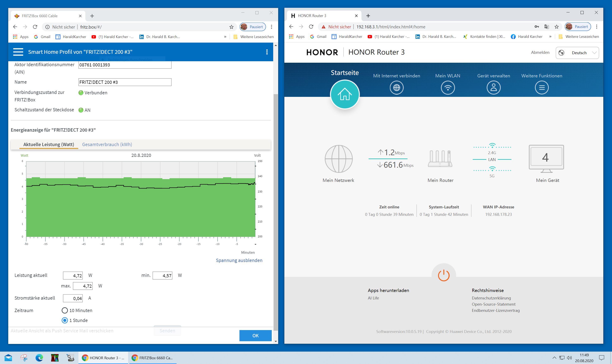
Task: Expand hidden bookmarks in FRITZ!Box window
Action: (x=225, y=37)
